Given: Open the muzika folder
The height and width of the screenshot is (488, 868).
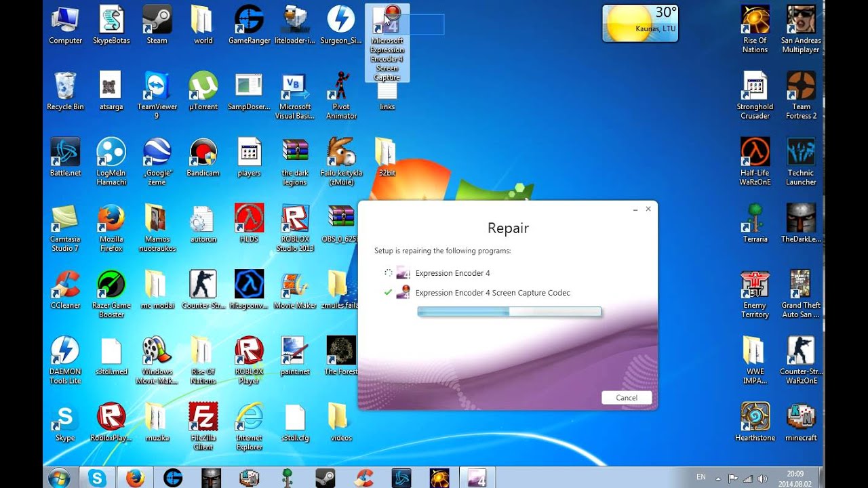Looking at the screenshot, I should (157, 422).
